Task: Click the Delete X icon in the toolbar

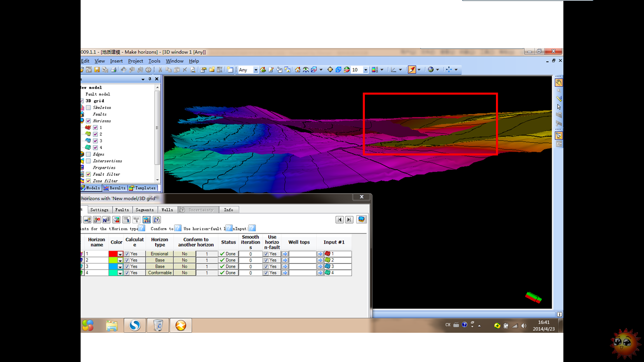Action: (184, 70)
